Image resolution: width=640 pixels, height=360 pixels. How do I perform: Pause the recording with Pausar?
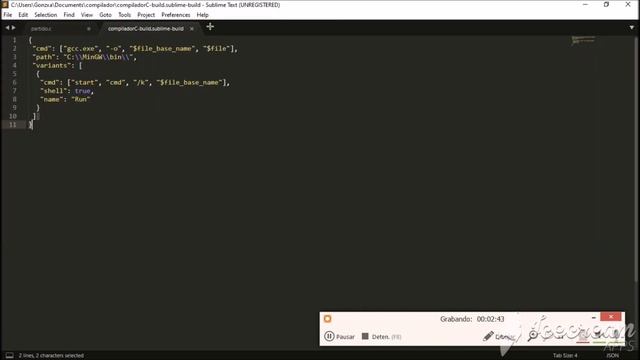pos(340,336)
